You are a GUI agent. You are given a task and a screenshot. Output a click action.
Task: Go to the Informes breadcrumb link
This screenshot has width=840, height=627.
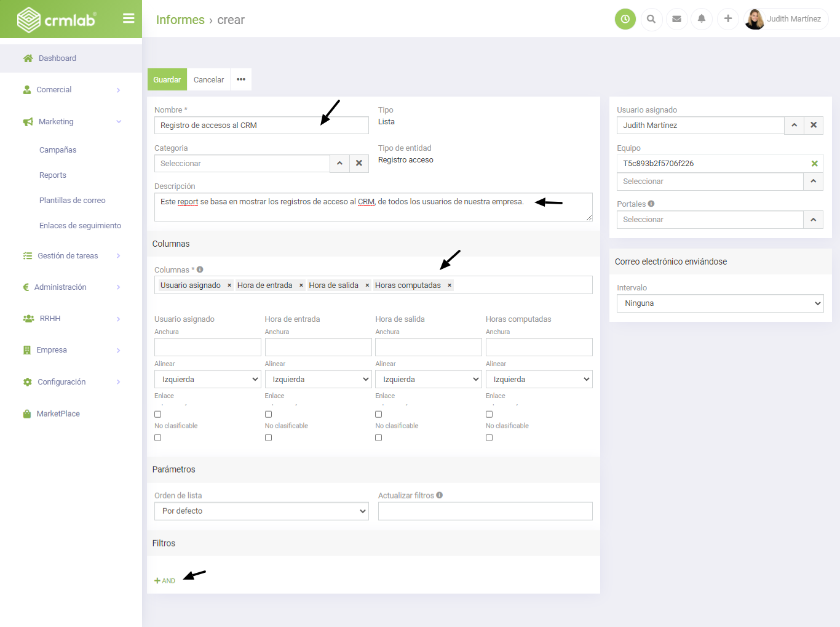point(180,20)
